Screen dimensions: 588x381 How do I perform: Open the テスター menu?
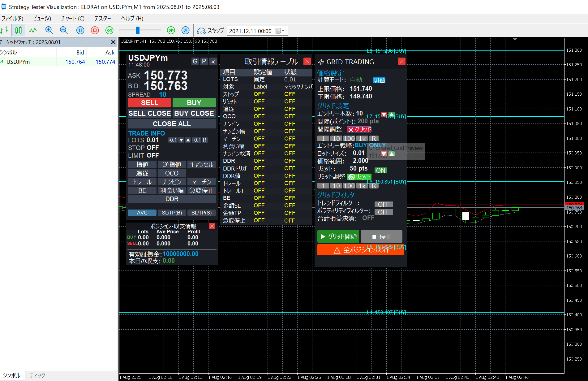pyautogui.click(x=102, y=18)
